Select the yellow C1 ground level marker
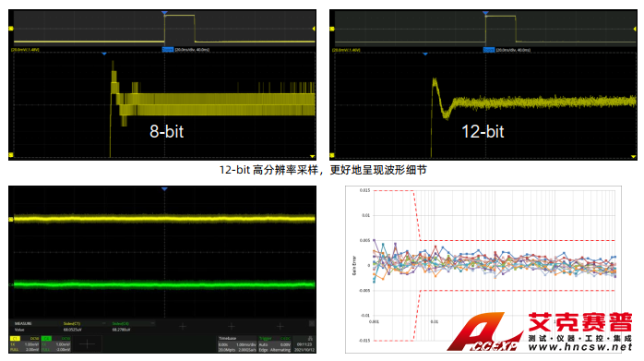Screen dimensions: 644x361 pyautogui.click(x=11, y=220)
